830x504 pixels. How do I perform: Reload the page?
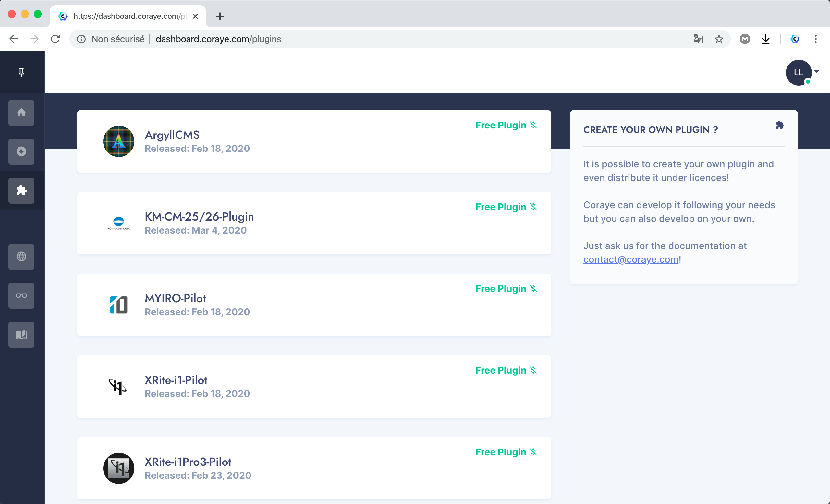coord(55,39)
